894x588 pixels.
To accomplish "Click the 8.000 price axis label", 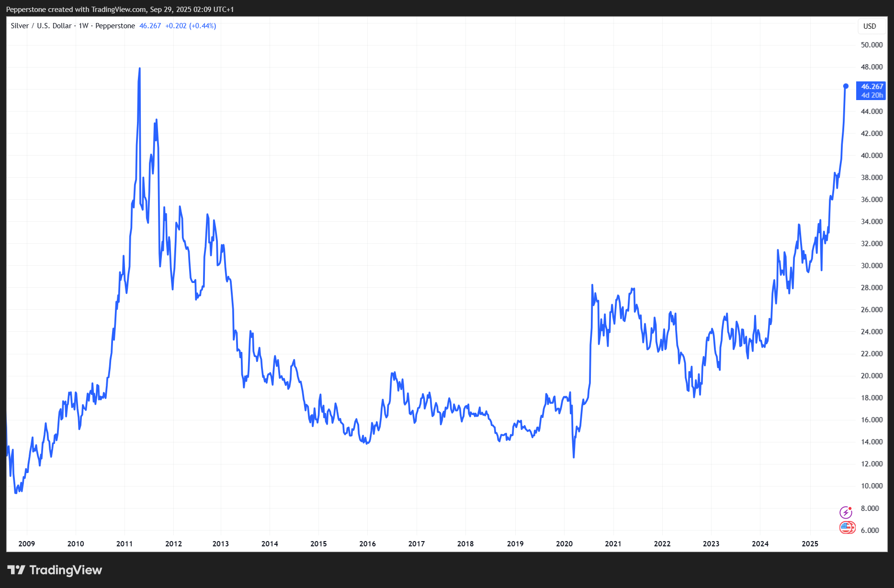I will tap(870, 508).
